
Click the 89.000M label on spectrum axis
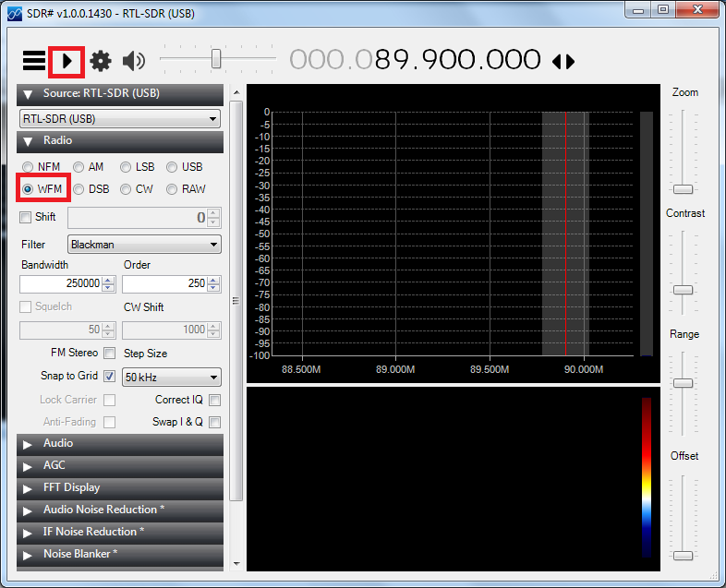[x=395, y=369]
